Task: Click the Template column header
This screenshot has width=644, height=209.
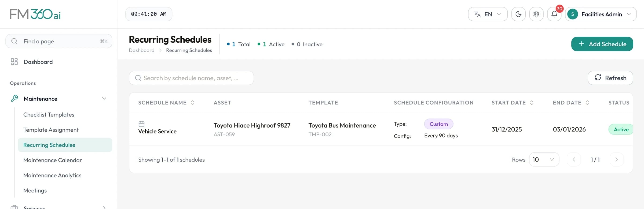Action: click(x=323, y=103)
